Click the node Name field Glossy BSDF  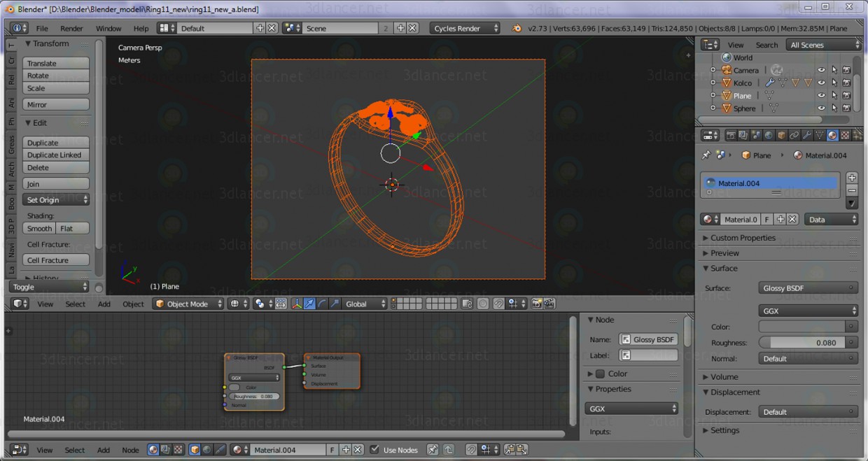(649, 339)
